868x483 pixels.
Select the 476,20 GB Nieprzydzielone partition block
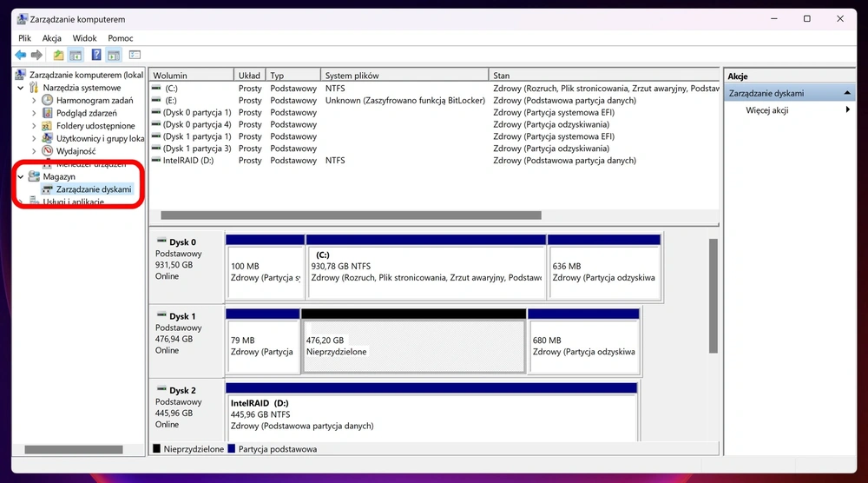tap(413, 347)
